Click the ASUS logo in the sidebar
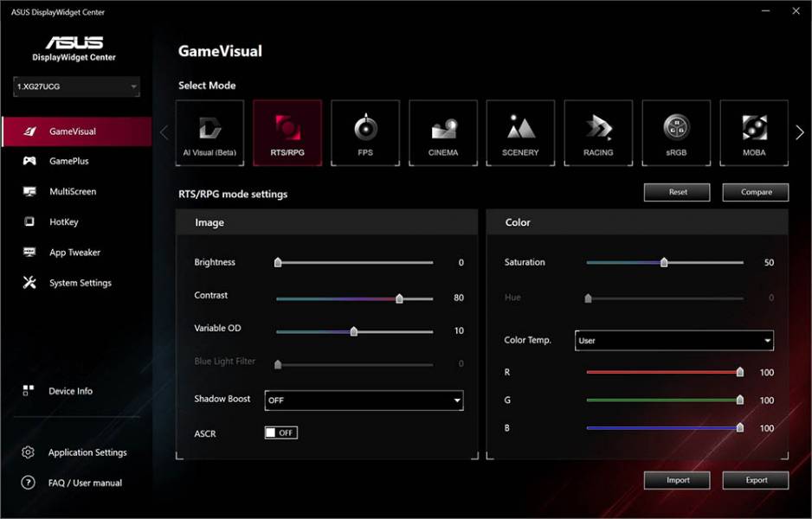This screenshot has width=812, height=519. click(x=74, y=42)
